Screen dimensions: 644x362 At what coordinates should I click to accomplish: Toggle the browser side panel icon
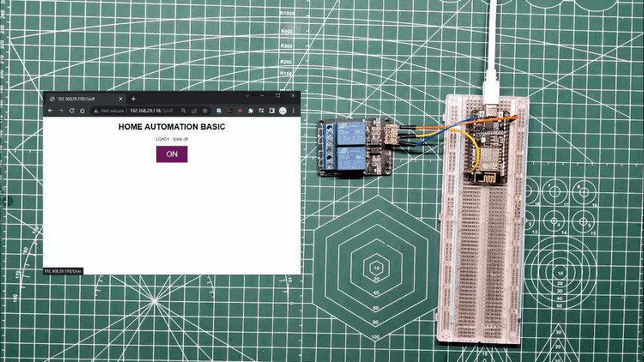pyautogui.click(x=272, y=111)
